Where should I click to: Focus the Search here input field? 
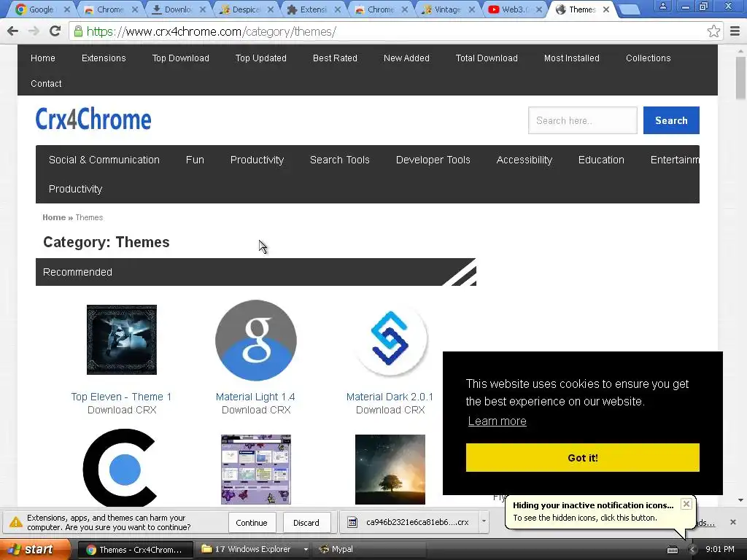tap(582, 120)
